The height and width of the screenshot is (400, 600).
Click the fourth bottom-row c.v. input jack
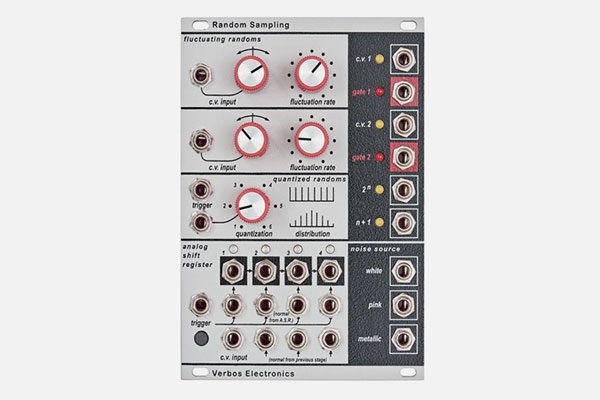click(330, 339)
